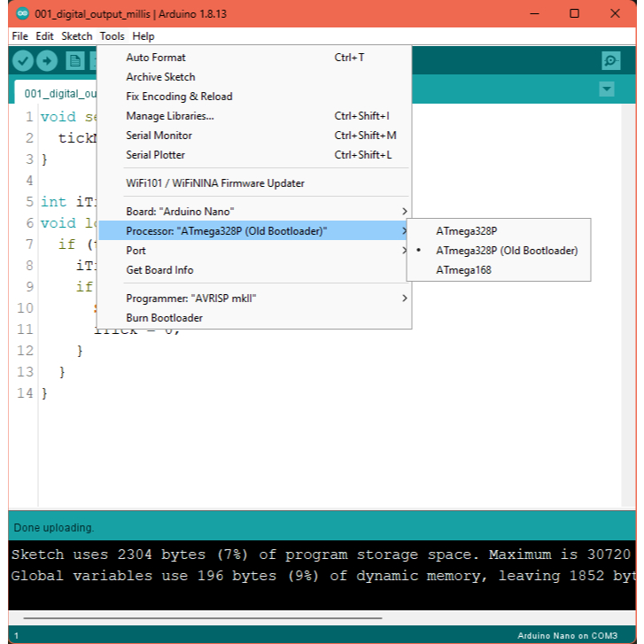644x644 pixels.
Task: Click Manage Libraries menu entry
Action: coord(169,116)
